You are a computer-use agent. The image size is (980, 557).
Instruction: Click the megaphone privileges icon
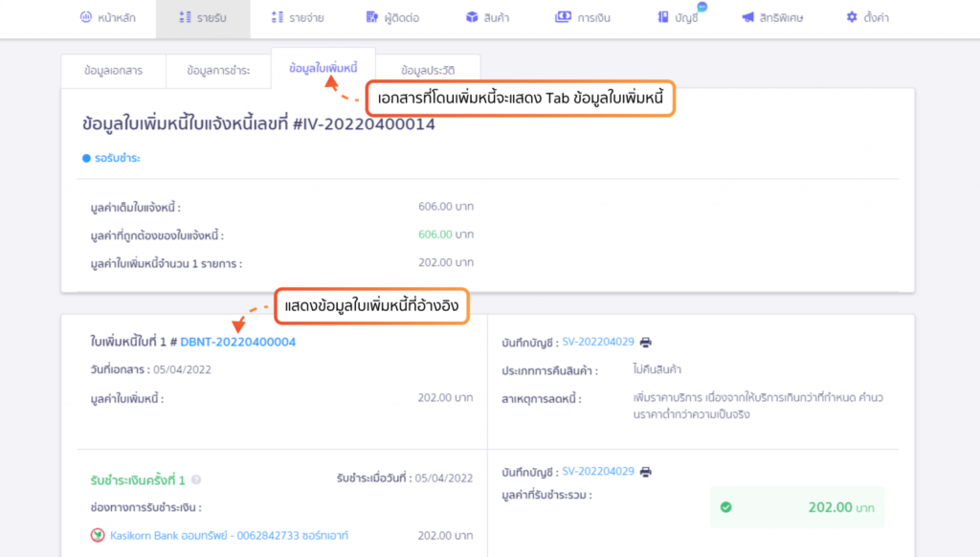[x=748, y=17]
